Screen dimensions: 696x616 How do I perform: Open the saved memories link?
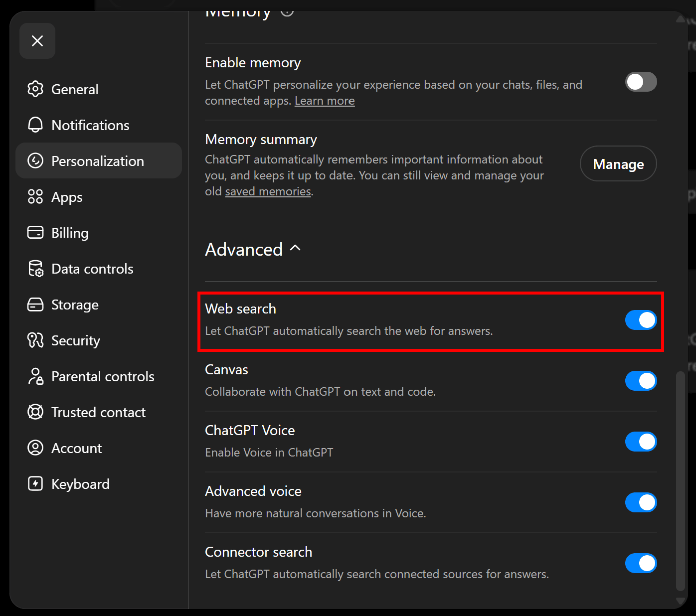tap(268, 191)
